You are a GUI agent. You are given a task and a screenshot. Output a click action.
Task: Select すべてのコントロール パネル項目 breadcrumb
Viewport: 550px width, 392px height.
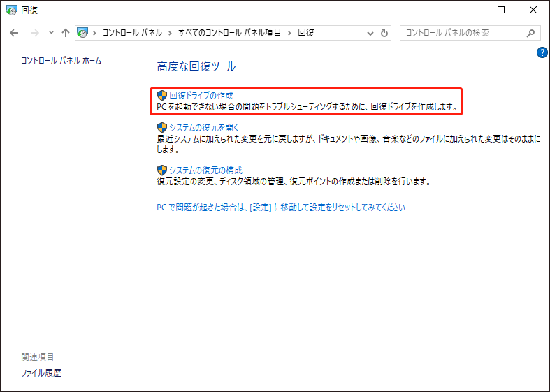point(230,33)
